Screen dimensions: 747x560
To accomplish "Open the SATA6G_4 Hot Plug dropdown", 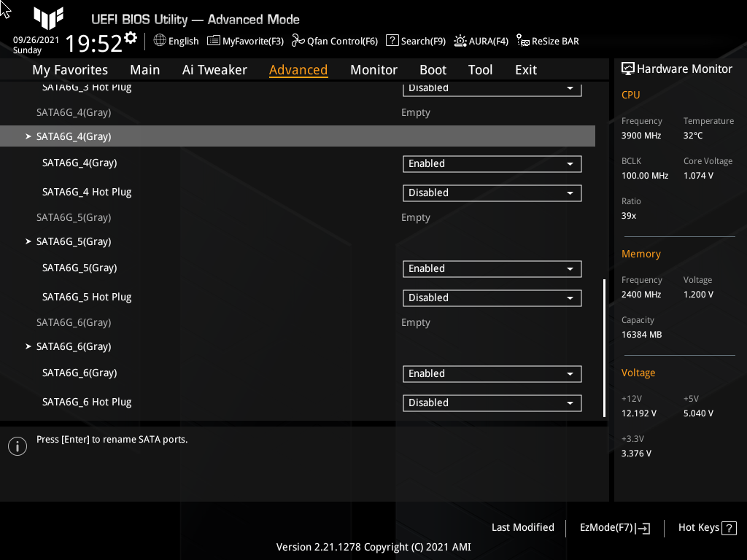I will point(492,192).
